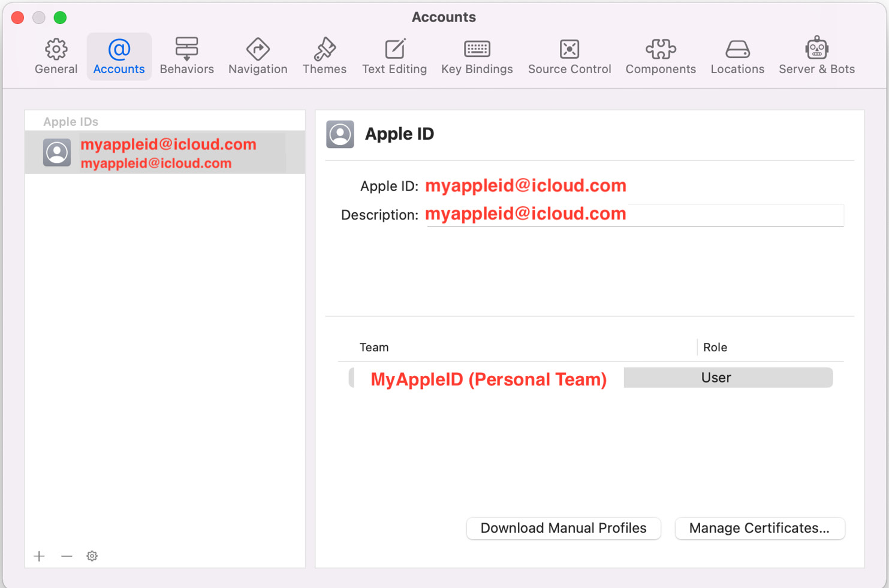Open Manage Certificates dialog

(x=760, y=528)
